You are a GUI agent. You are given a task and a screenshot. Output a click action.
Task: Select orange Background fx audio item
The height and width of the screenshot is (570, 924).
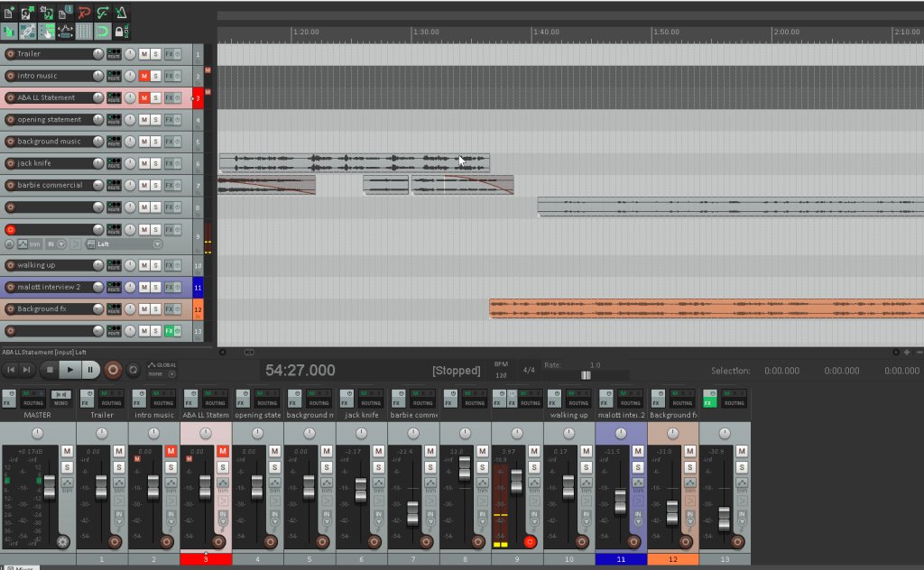(707, 308)
